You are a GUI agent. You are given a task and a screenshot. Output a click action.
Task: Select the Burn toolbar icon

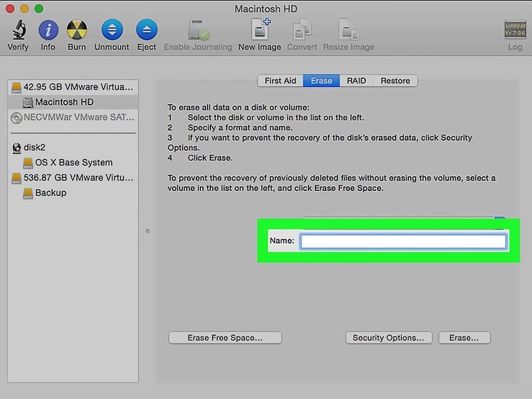click(77, 30)
